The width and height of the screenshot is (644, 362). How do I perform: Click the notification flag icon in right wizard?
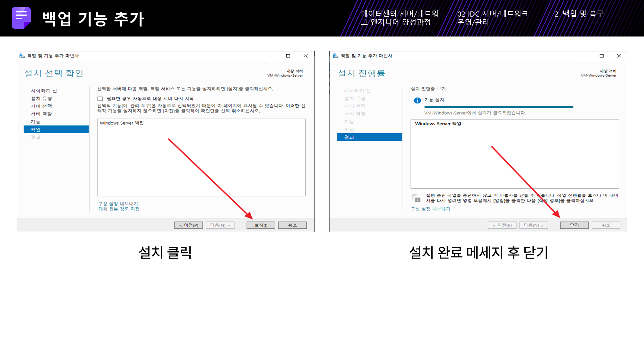(x=416, y=198)
